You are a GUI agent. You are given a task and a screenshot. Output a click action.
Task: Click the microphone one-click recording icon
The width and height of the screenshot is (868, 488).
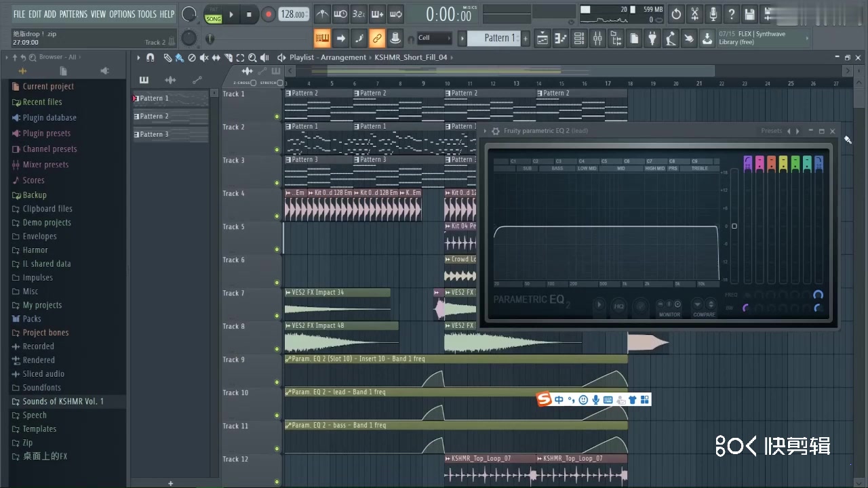click(x=713, y=14)
